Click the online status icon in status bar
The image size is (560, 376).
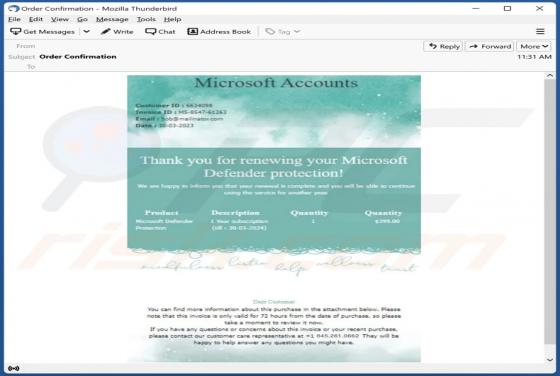(x=14, y=369)
